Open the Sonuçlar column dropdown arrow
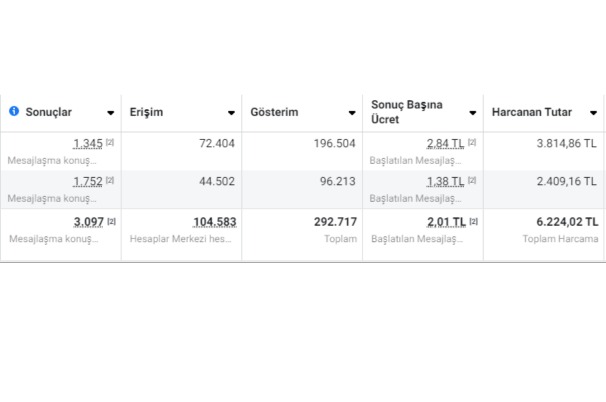Screen dimensions: 606x402 click(110, 113)
